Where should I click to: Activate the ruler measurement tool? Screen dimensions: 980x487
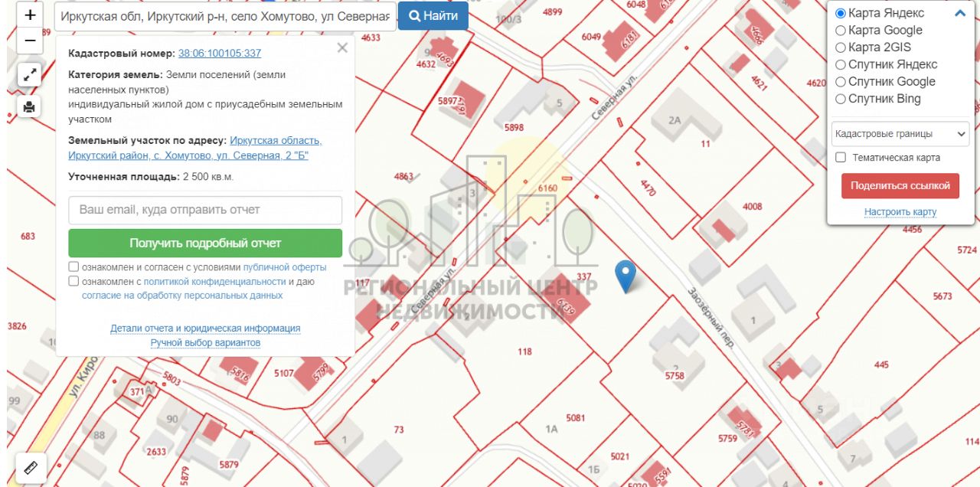[31, 468]
